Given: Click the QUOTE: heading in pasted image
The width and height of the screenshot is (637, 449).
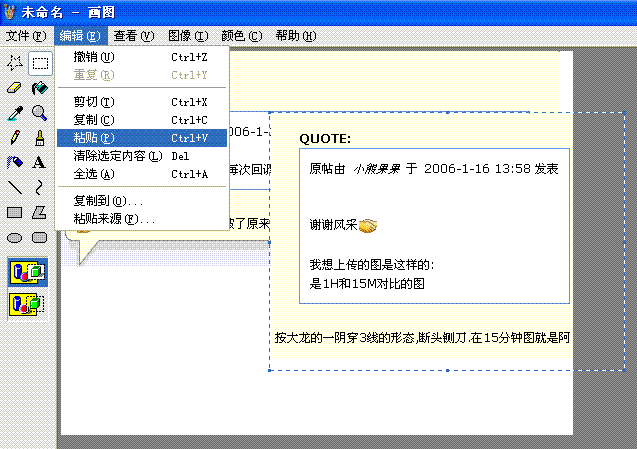Looking at the screenshot, I should pos(325,139).
